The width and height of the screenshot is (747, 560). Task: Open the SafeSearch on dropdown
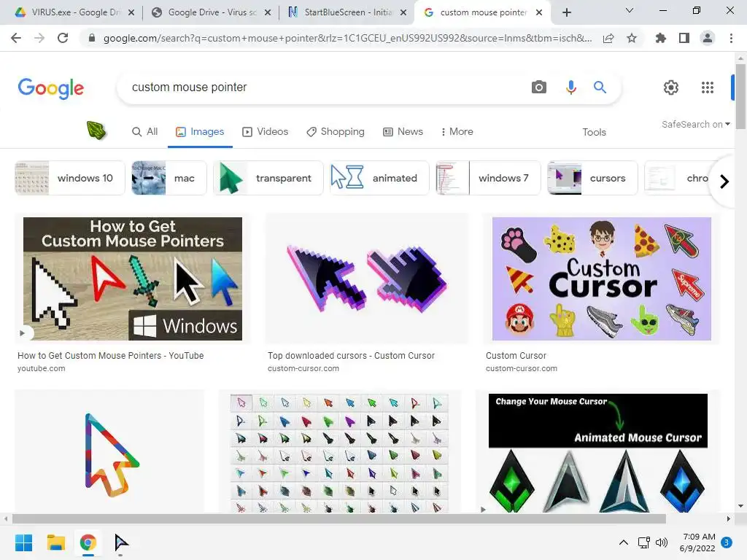point(695,124)
